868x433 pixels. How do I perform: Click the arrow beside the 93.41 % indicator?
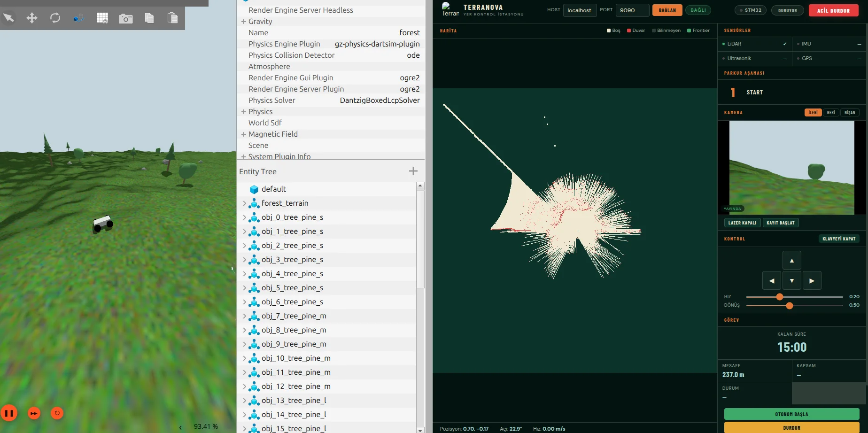tap(180, 427)
